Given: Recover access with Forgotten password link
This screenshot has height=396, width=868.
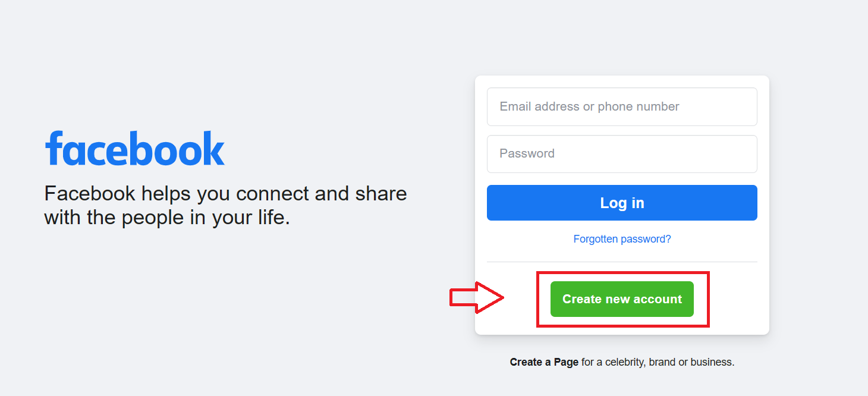Looking at the screenshot, I should (622, 238).
